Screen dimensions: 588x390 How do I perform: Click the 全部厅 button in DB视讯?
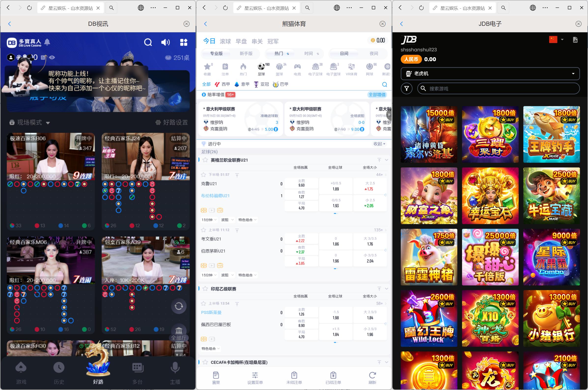[178, 333]
